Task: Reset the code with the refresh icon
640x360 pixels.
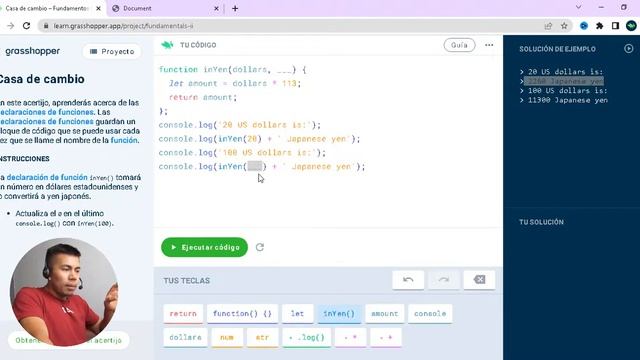Action: (260, 247)
